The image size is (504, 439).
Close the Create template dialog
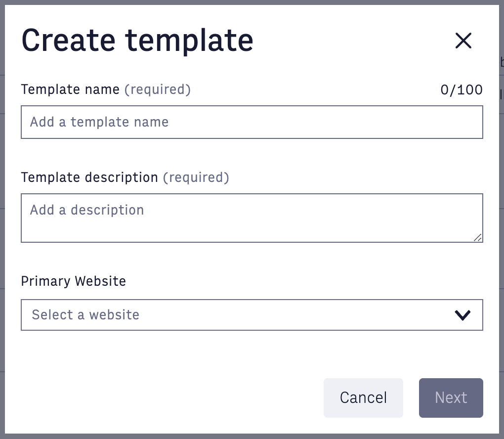point(463,41)
